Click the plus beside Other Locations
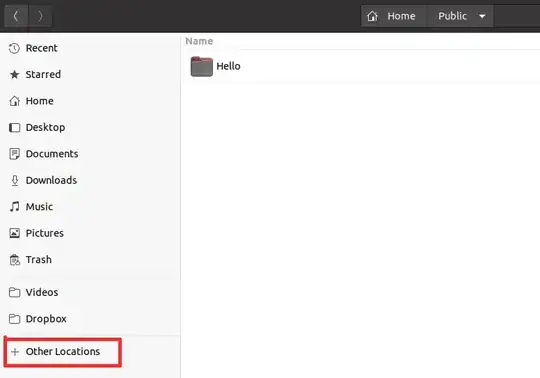Image resolution: width=540 pixels, height=378 pixels. 15,352
